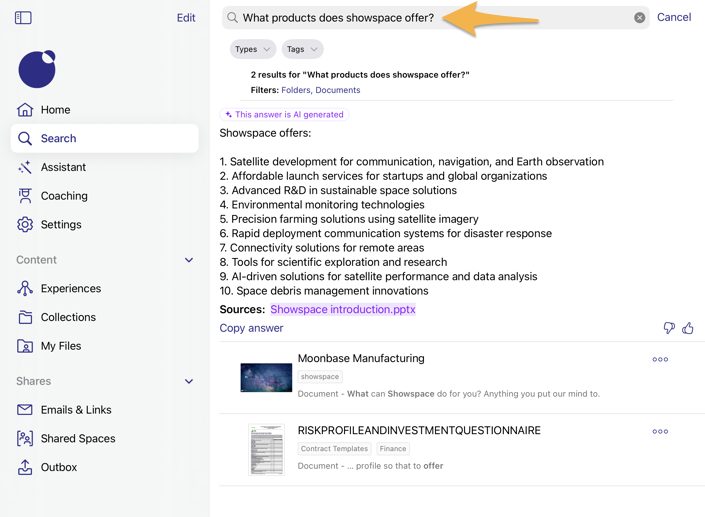Screen dimensions: 705x517
Task: Click the Search magnifier icon in sidebar
Action: tap(25, 138)
